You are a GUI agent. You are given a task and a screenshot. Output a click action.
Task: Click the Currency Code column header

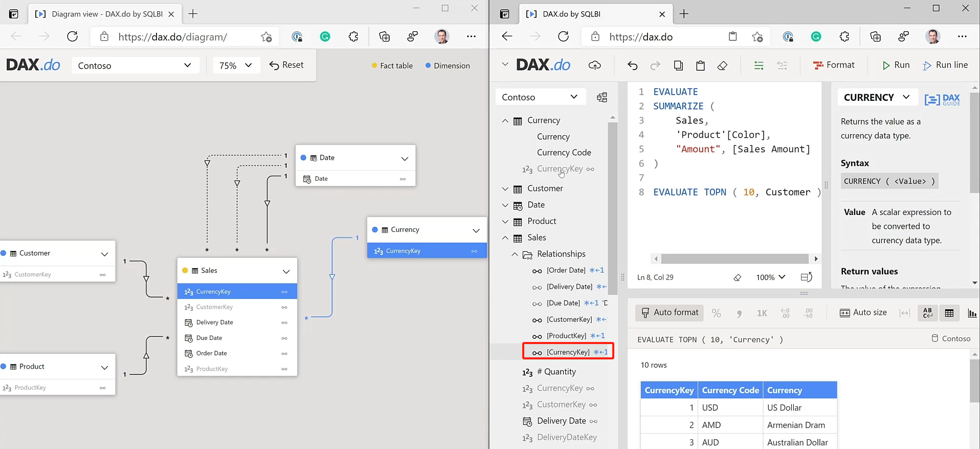point(730,390)
